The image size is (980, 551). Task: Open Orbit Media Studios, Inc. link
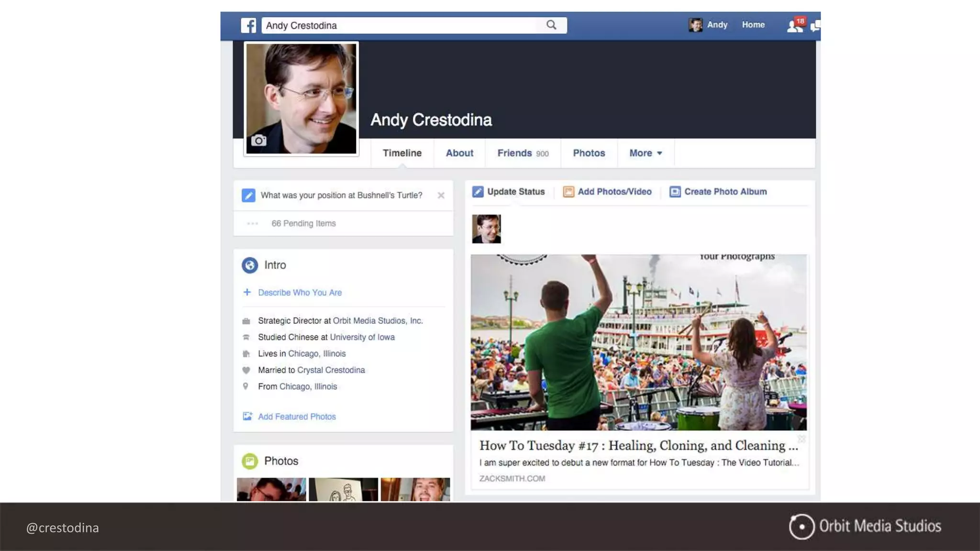coord(378,321)
